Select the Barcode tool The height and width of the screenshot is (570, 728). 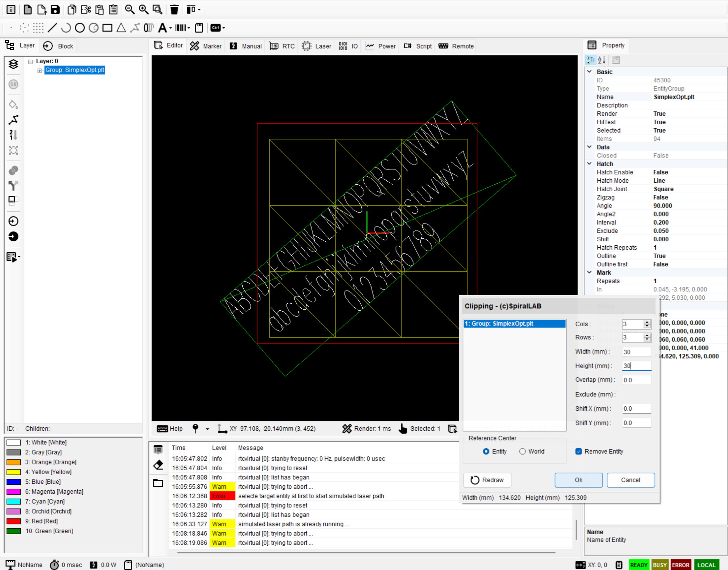[180, 28]
